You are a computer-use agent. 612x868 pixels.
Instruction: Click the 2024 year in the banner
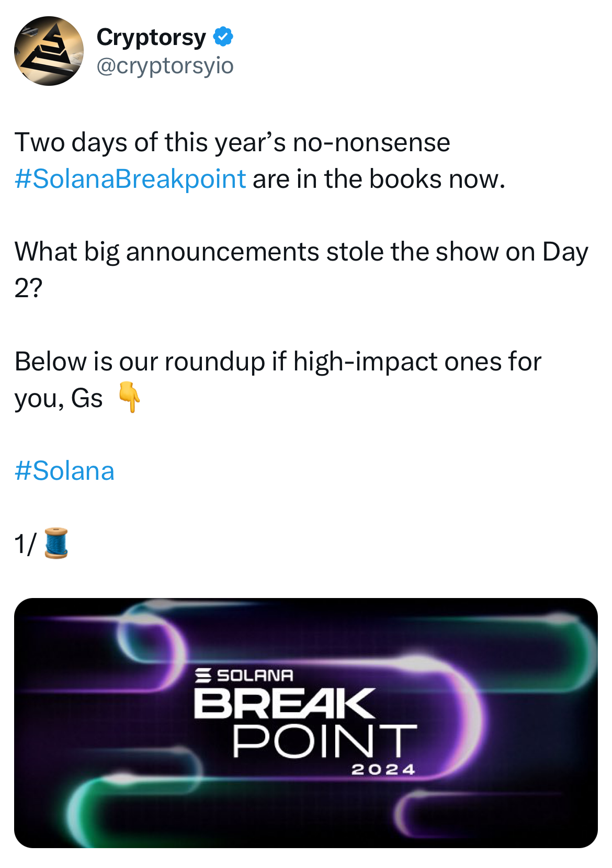coord(383,770)
